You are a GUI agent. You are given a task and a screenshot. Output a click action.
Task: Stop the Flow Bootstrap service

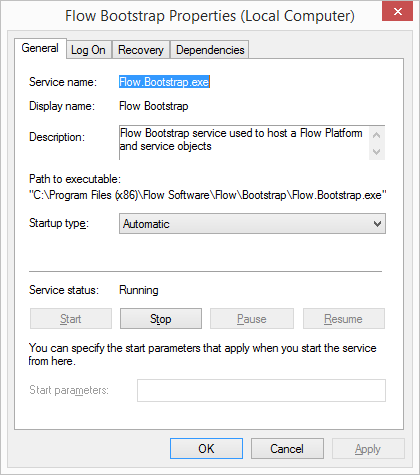tap(161, 319)
